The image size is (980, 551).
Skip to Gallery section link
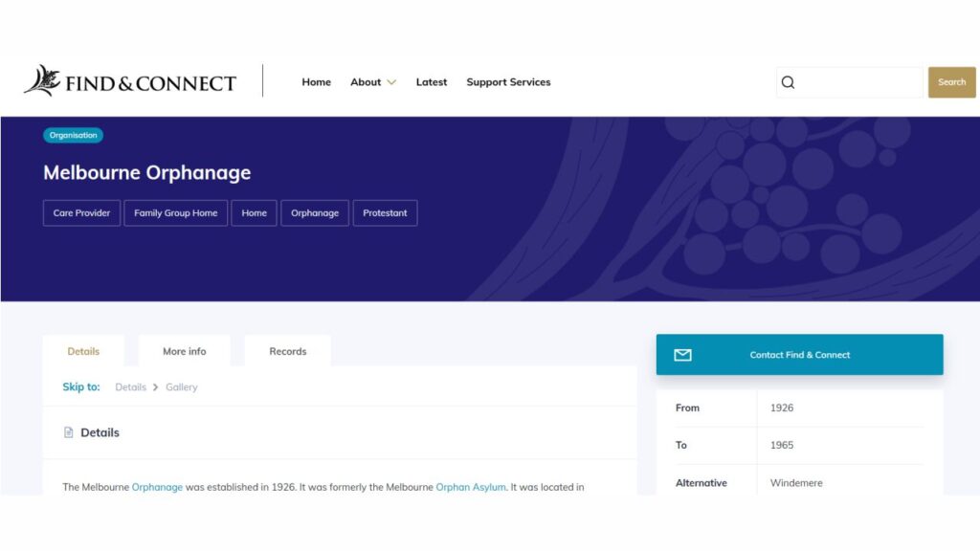click(x=181, y=387)
